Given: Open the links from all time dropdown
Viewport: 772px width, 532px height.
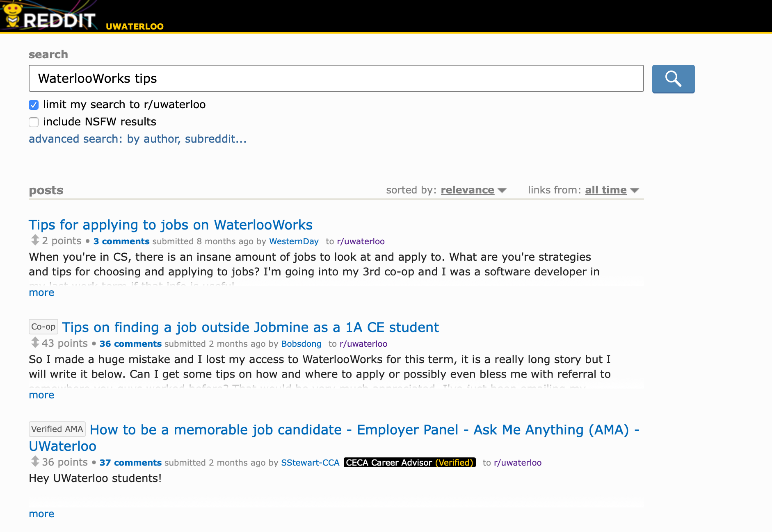Looking at the screenshot, I should pos(612,190).
